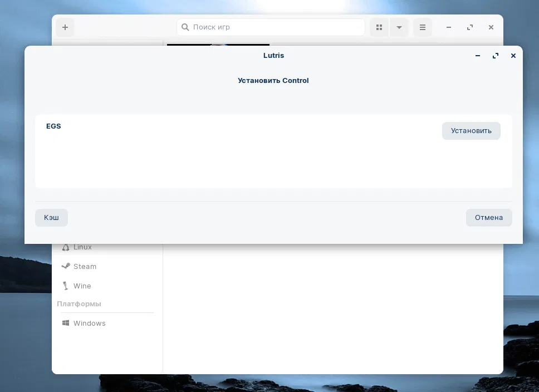Cancel installation with Отмена button

(x=489, y=217)
